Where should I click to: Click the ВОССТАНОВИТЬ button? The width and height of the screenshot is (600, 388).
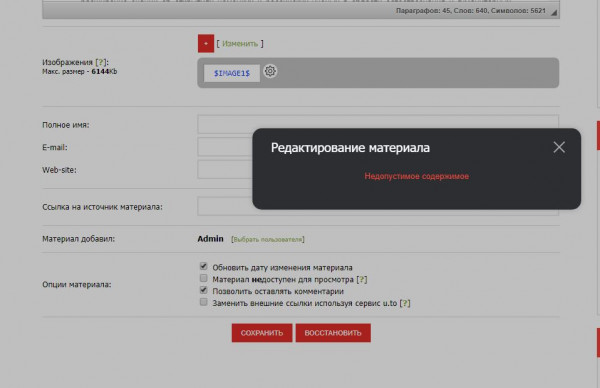click(333, 333)
